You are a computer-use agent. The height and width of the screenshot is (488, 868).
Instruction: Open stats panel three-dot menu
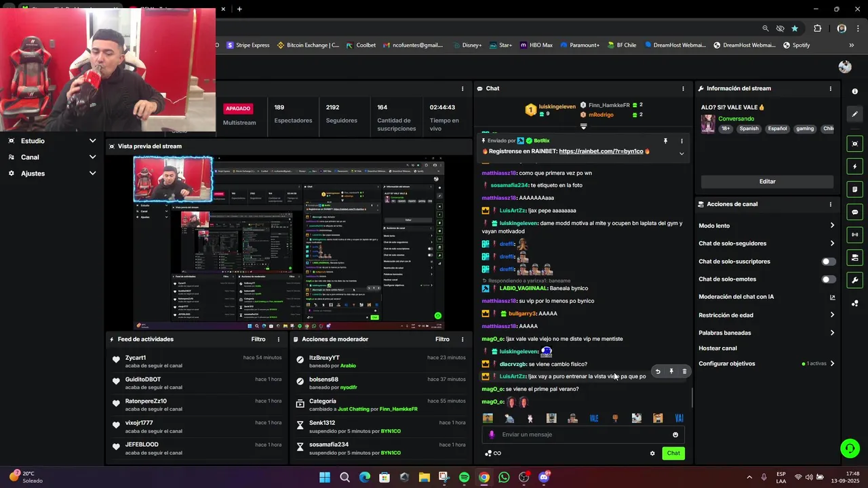462,89
